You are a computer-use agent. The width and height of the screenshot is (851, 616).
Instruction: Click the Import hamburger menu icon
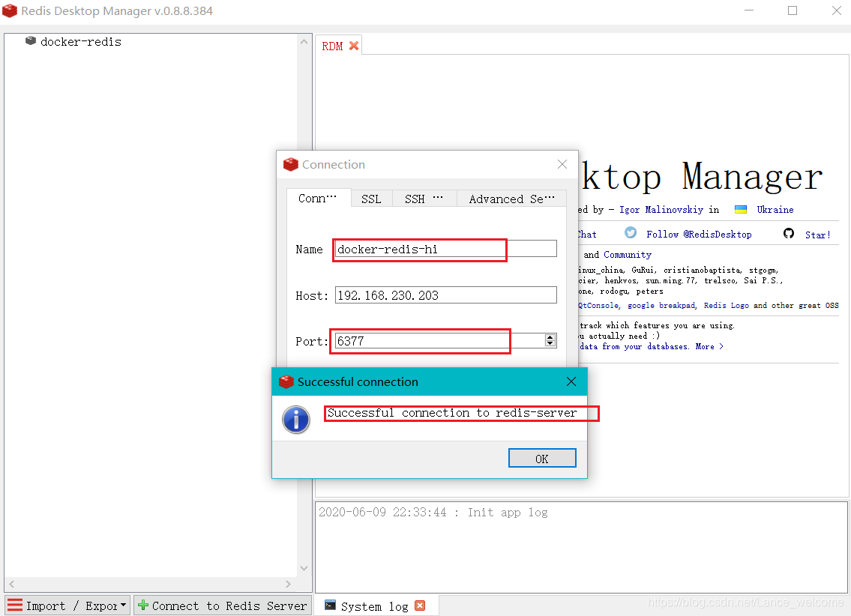click(15, 606)
